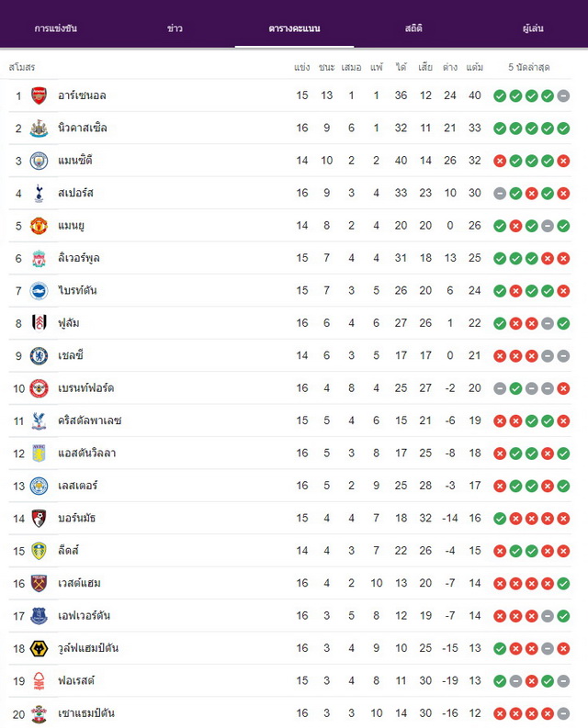Open the การแข่งขัน tab
Viewport: 588px width, 728px height.
pyautogui.click(x=56, y=28)
